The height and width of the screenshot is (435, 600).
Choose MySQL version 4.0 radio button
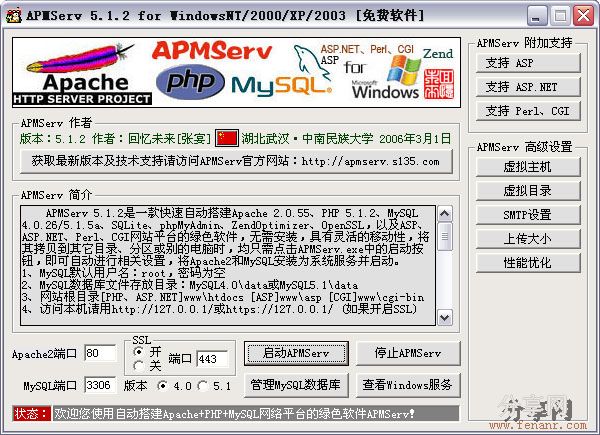pos(163,386)
